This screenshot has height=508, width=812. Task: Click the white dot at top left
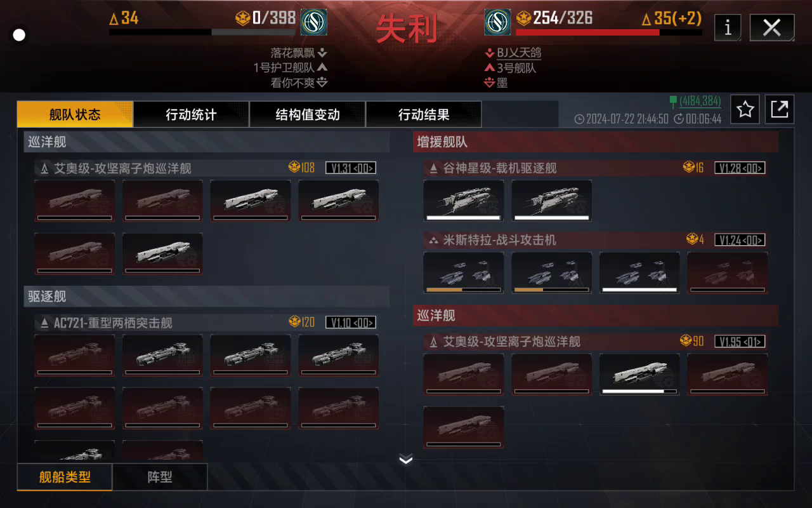(x=19, y=35)
